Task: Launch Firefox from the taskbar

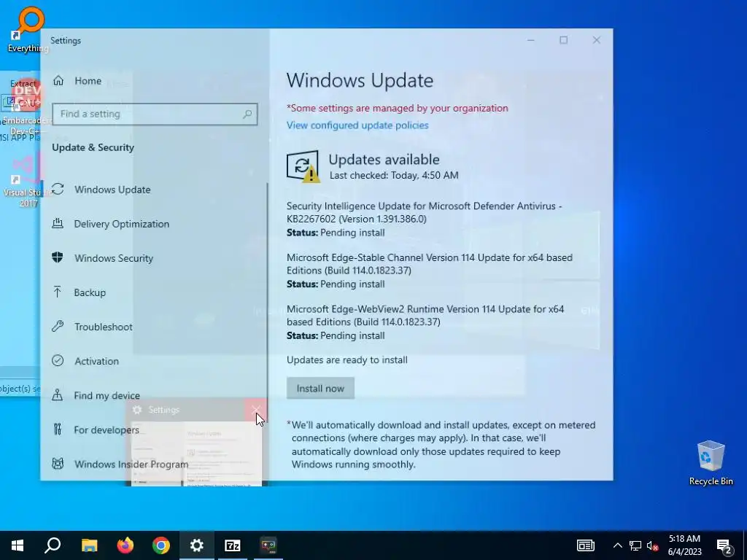Action: pos(125,545)
